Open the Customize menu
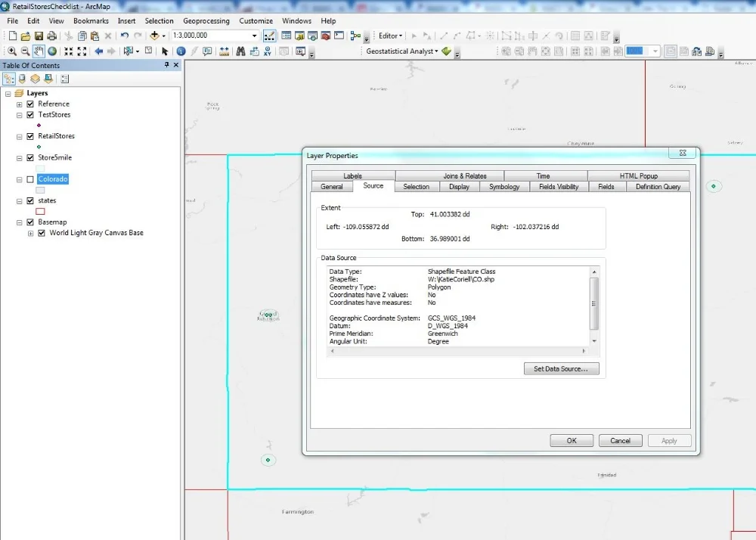This screenshot has height=540, width=756. pos(256,20)
